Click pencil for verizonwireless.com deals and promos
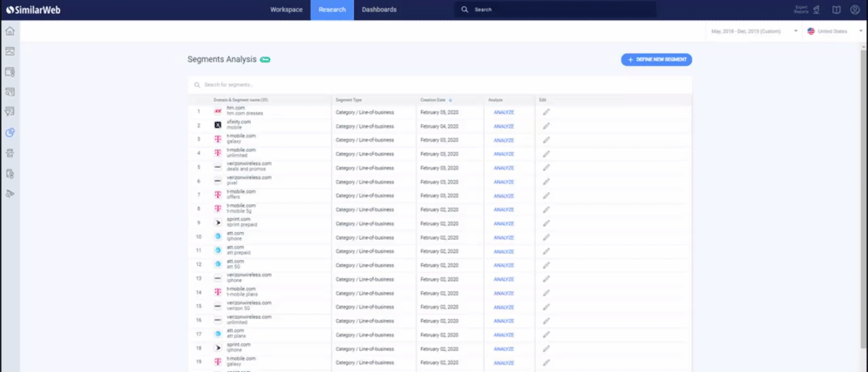 [x=546, y=168]
